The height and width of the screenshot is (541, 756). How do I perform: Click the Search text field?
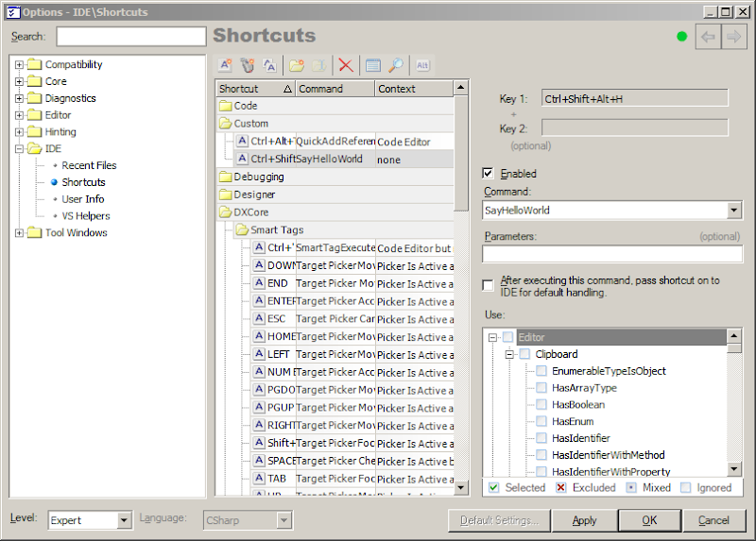(x=131, y=37)
